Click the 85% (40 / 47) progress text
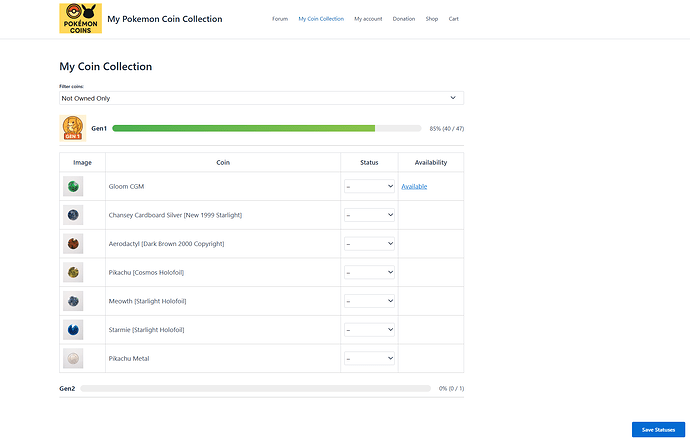Image resolution: width=690 pixels, height=438 pixels. pyautogui.click(x=447, y=129)
